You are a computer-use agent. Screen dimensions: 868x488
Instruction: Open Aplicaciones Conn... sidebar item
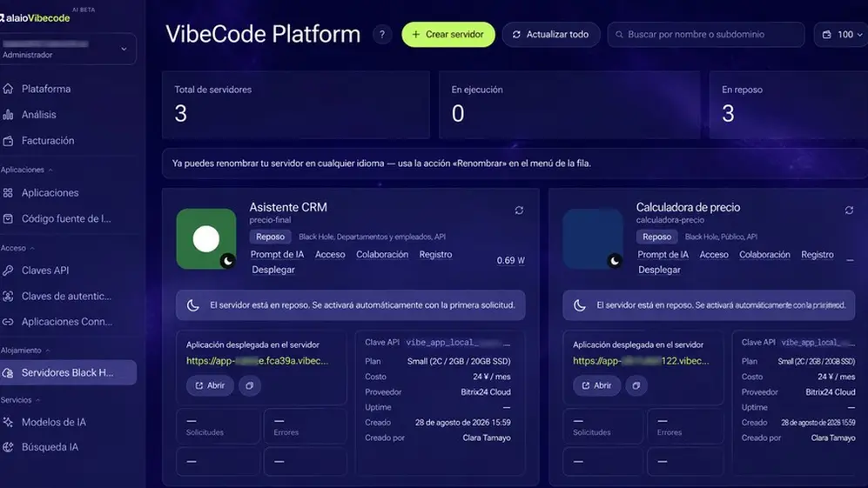click(66, 322)
